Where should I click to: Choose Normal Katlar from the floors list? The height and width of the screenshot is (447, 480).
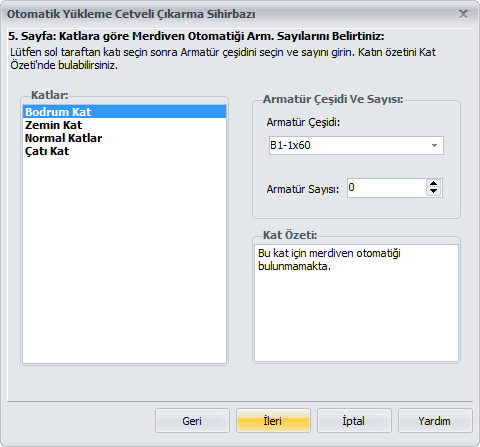[x=124, y=138]
